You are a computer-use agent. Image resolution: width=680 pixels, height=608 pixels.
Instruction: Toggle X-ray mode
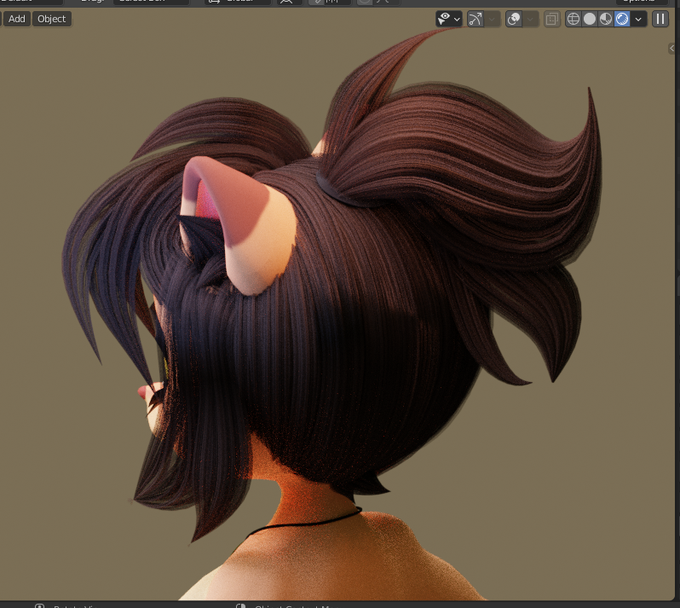click(552, 19)
